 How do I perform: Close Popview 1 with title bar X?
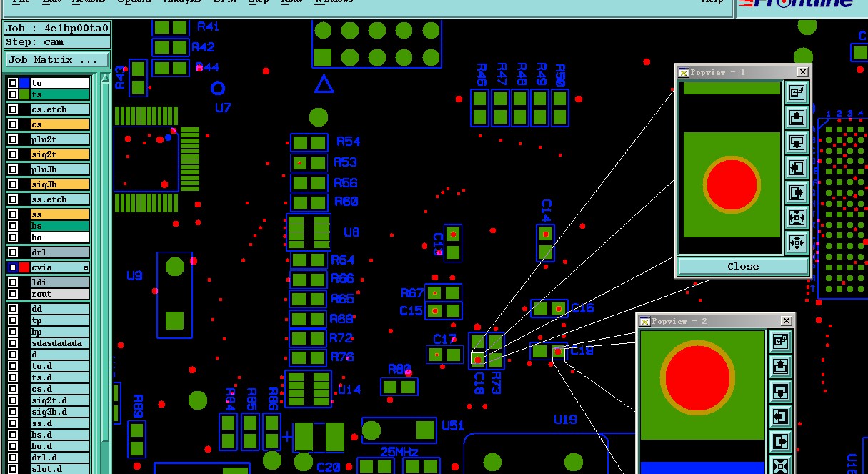tap(803, 71)
